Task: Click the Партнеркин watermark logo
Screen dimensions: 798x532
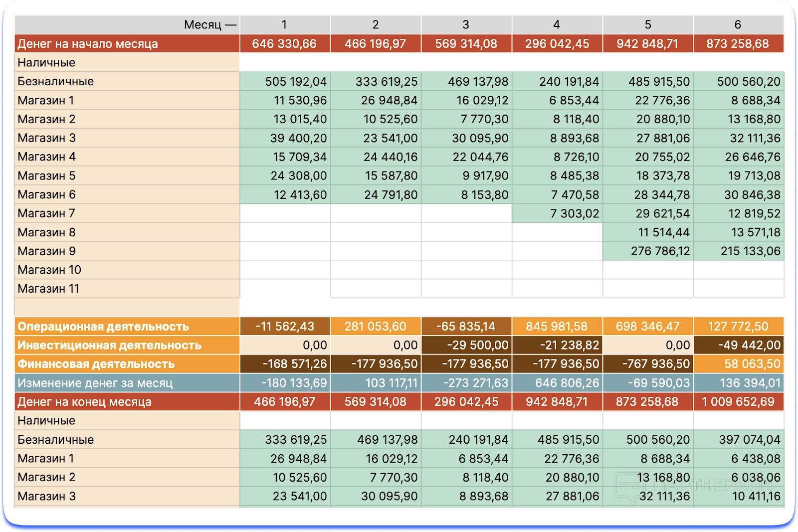Action: pos(693,487)
